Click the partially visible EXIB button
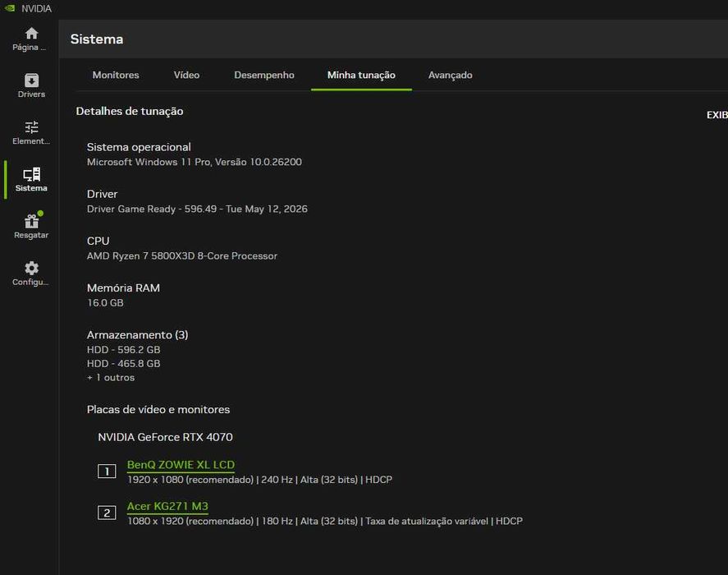Screen dimensions: 728x575 [717, 115]
